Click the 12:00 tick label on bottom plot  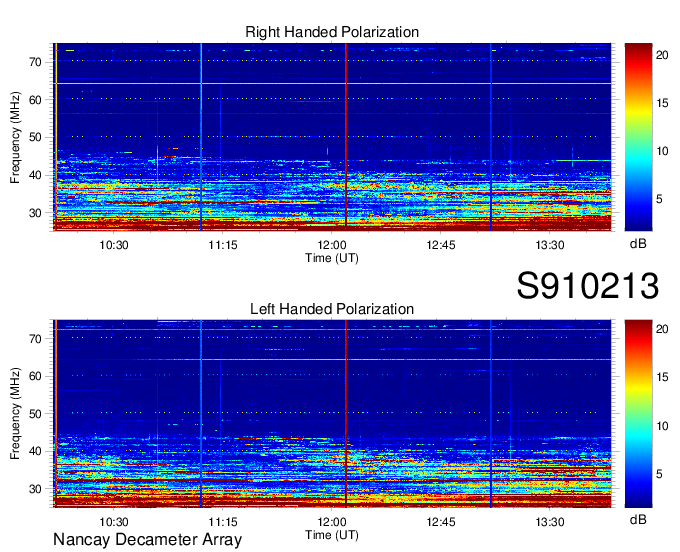[x=332, y=522]
